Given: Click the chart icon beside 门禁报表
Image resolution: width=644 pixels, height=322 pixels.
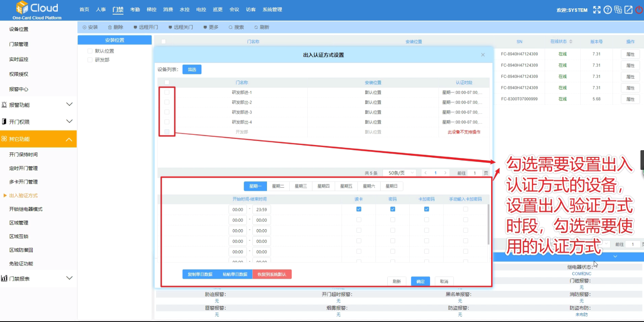Looking at the screenshot, I should 4,278.
